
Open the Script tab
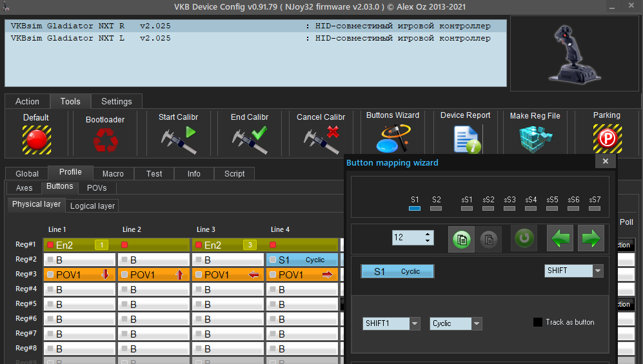(234, 173)
